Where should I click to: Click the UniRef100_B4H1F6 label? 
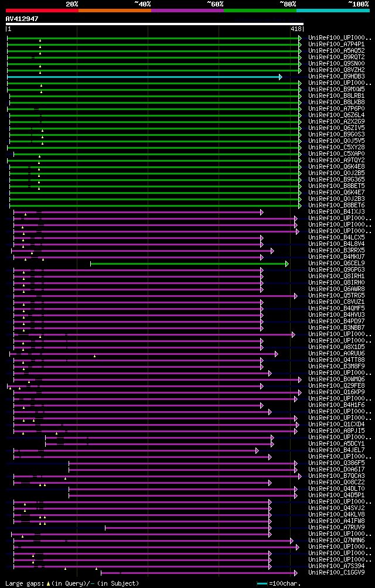[336, 405]
